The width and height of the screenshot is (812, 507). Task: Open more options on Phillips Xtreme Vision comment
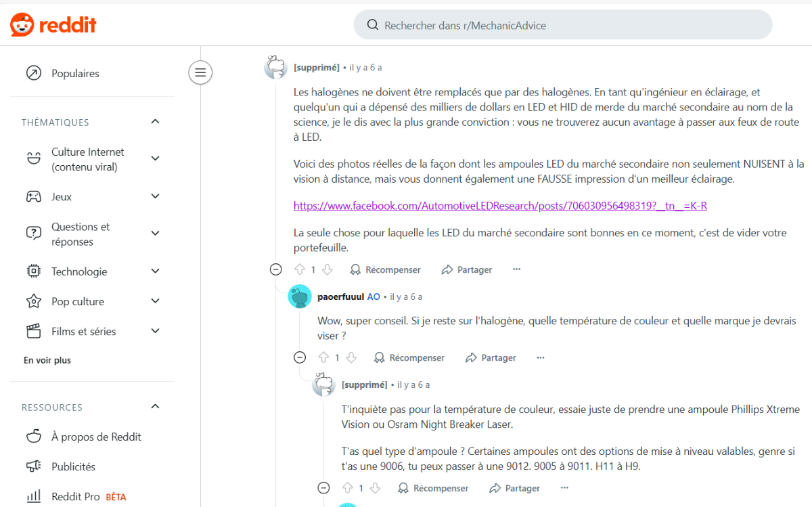click(564, 488)
